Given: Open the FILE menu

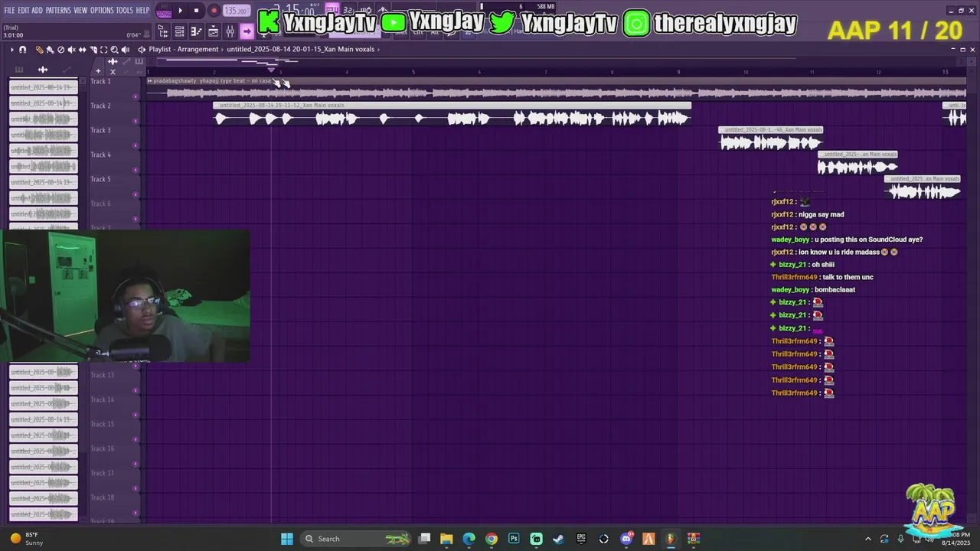Looking at the screenshot, I should point(9,10).
